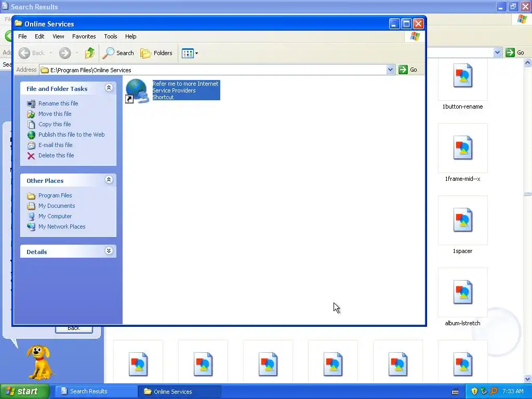Click the My Network Places icon
Screen dimensions: 532x399
click(31, 227)
